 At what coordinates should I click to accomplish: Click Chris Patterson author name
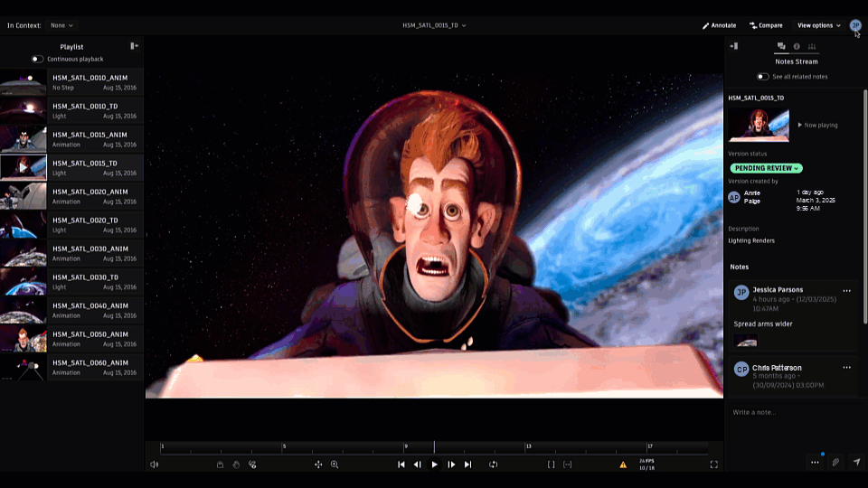pos(777,368)
